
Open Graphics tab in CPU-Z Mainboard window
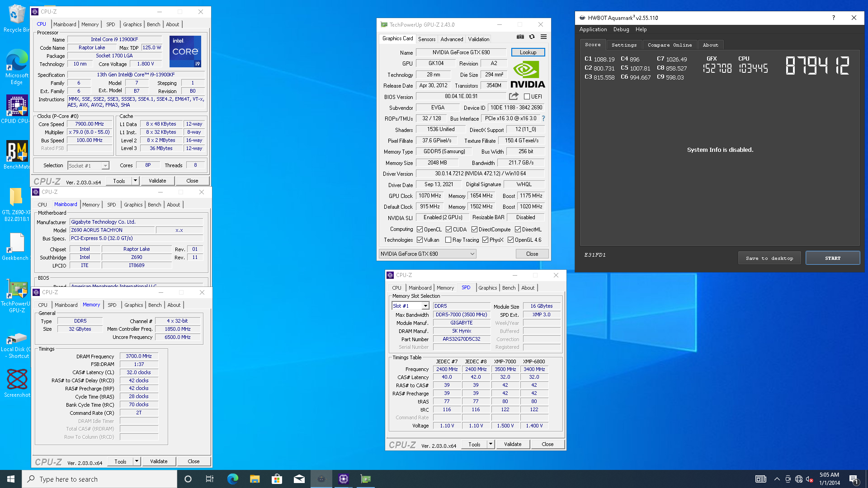133,205
